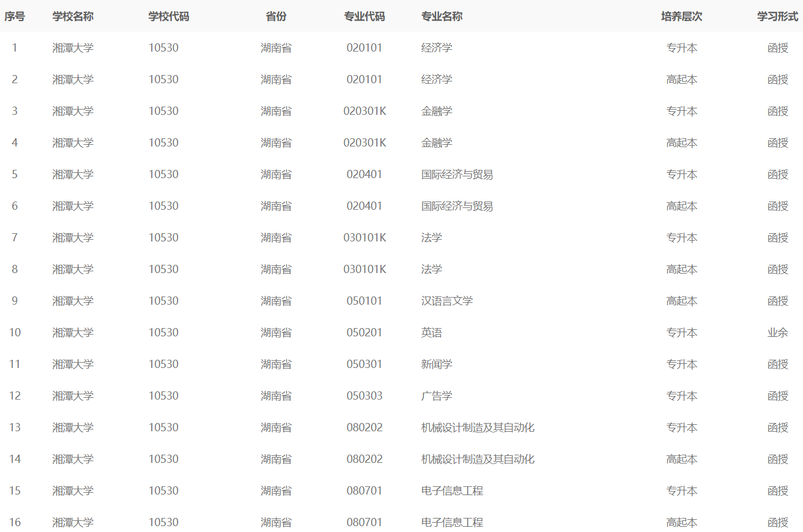803x532 pixels.
Task: Select the 汉语言文学 major name
Action: click(447, 301)
